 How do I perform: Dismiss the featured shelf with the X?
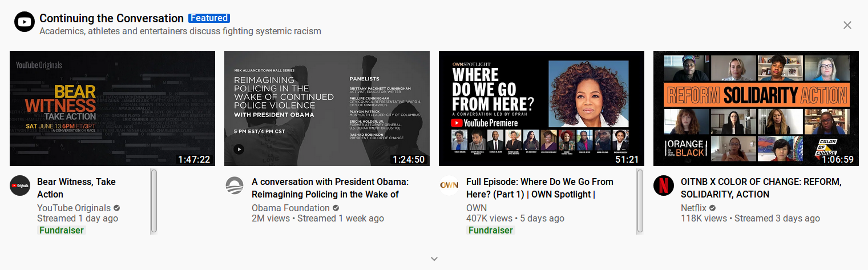[x=847, y=25]
